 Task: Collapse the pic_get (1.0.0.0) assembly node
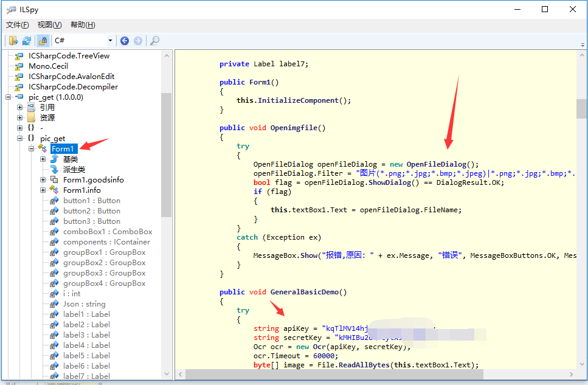click(x=9, y=97)
